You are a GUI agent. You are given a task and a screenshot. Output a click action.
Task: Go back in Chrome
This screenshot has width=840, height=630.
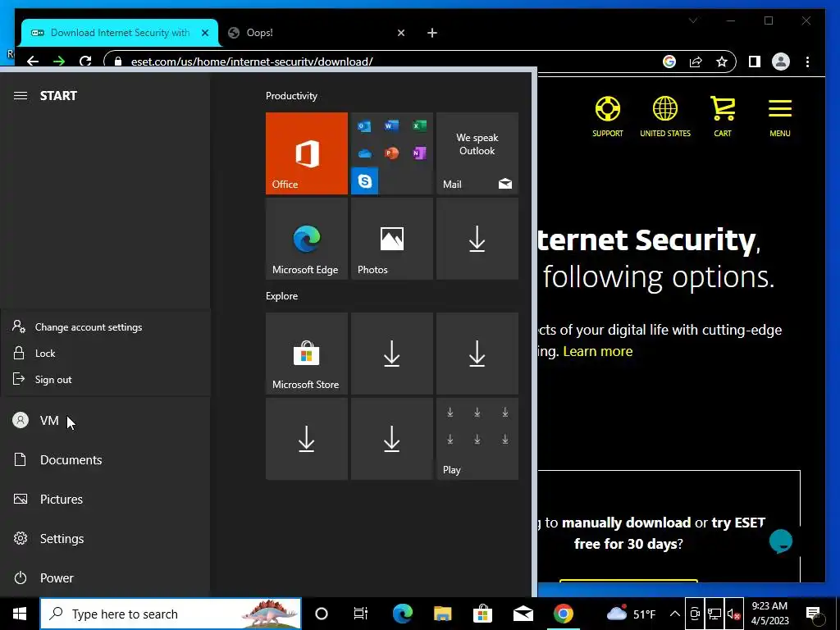33,61
